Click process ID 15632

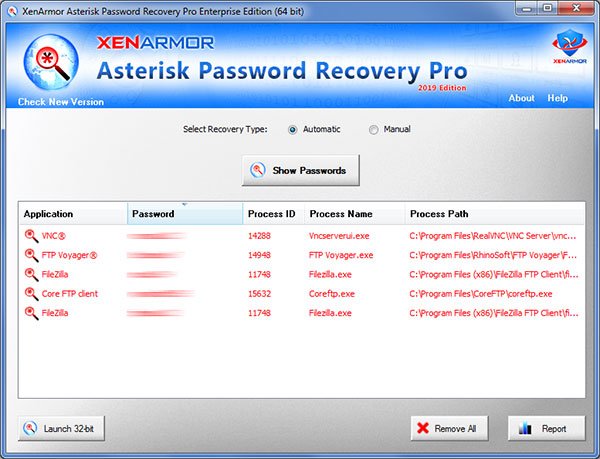pos(259,294)
